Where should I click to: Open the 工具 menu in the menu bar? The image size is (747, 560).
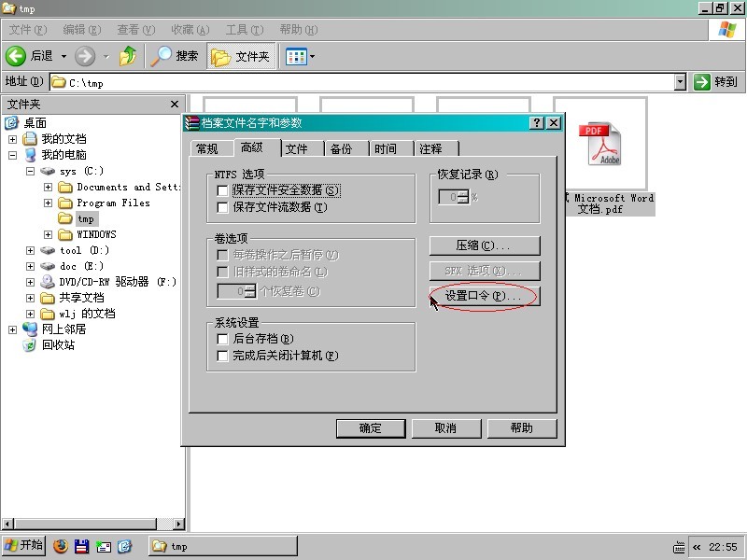243,30
